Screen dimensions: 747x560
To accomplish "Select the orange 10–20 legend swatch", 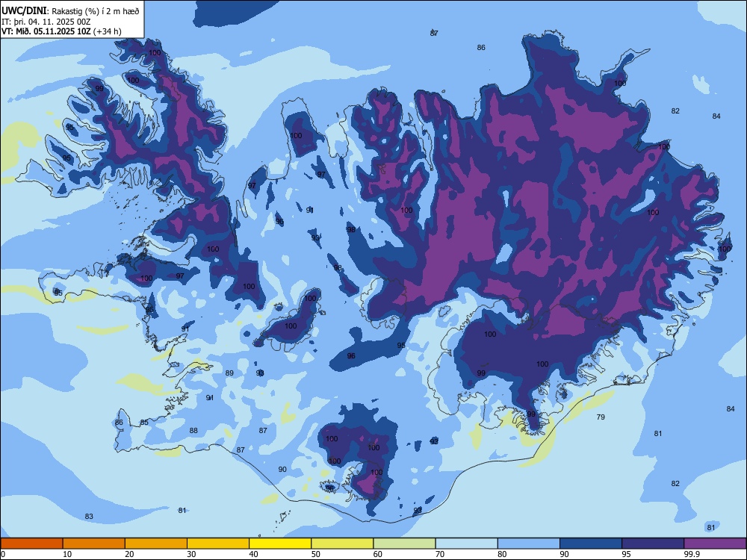I will click(94, 544).
